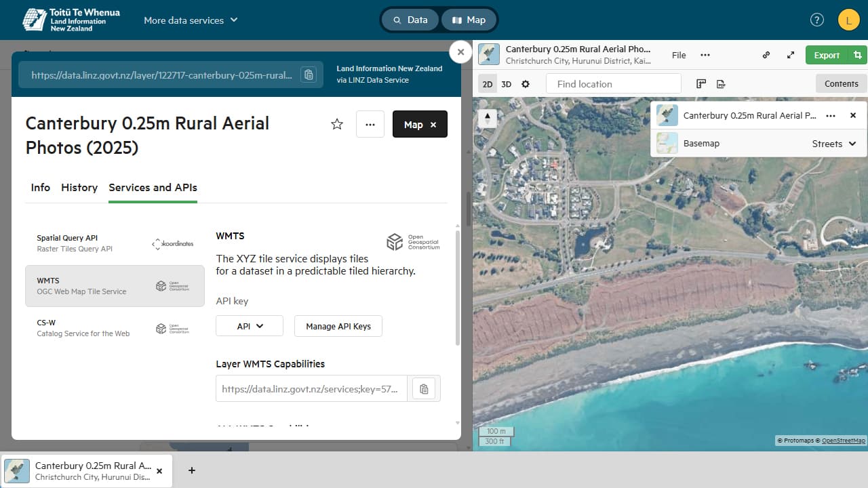Star the Canterbury aerial photos layer
Viewport: 868px width, 488px height.
337,124
